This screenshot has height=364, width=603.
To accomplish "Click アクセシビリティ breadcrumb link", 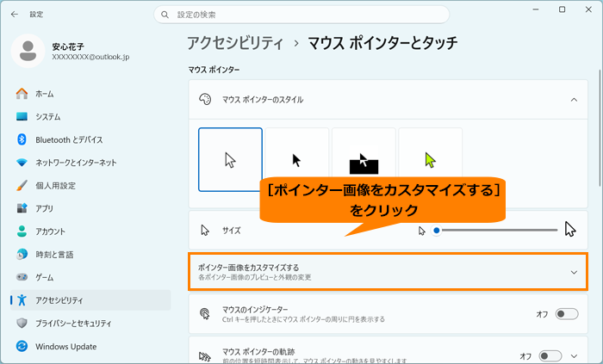I will tap(235, 43).
